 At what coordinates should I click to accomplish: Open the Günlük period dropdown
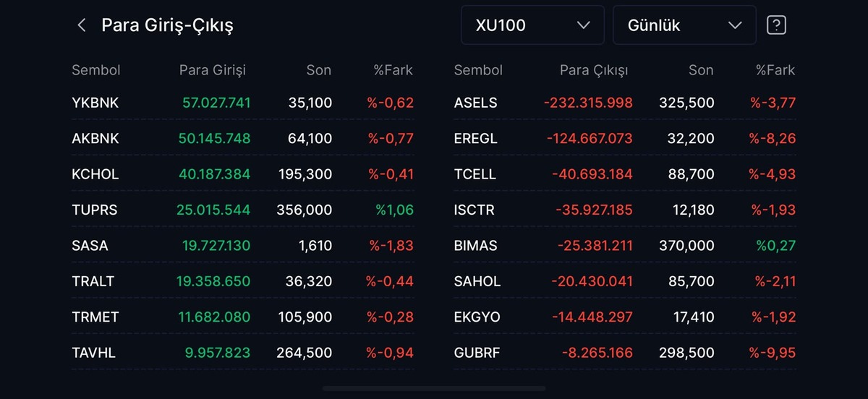tap(684, 25)
